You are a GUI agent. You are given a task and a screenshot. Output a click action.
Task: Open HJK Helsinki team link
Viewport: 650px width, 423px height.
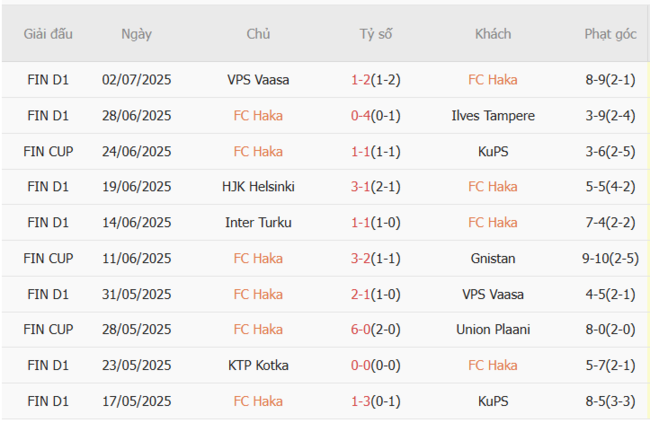pyautogui.click(x=258, y=187)
